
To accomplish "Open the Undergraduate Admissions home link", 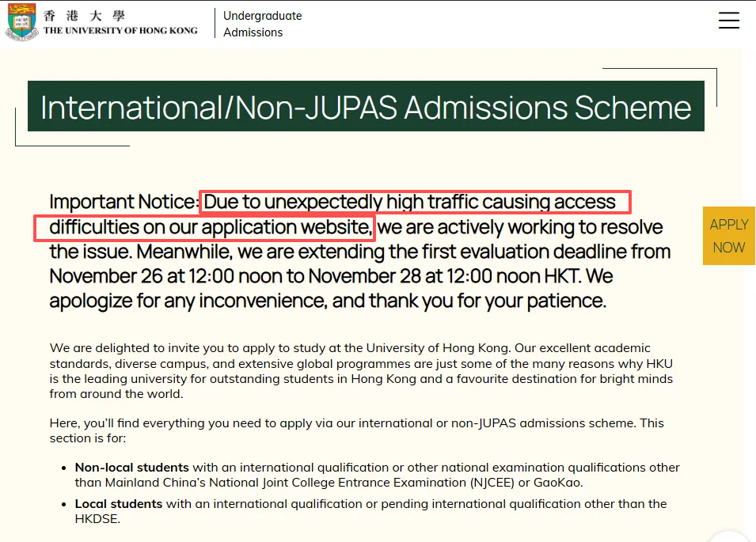I will pyautogui.click(x=262, y=24).
